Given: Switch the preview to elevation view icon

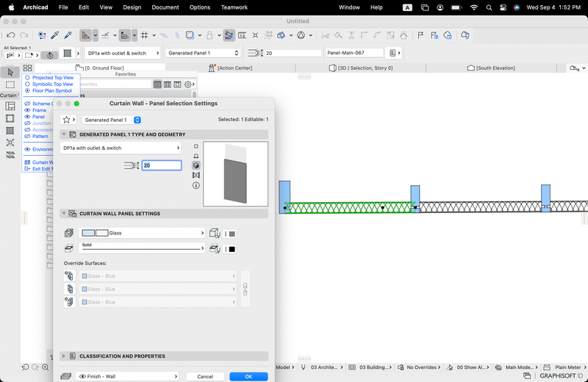Looking at the screenshot, I should pyautogui.click(x=196, y=156).
